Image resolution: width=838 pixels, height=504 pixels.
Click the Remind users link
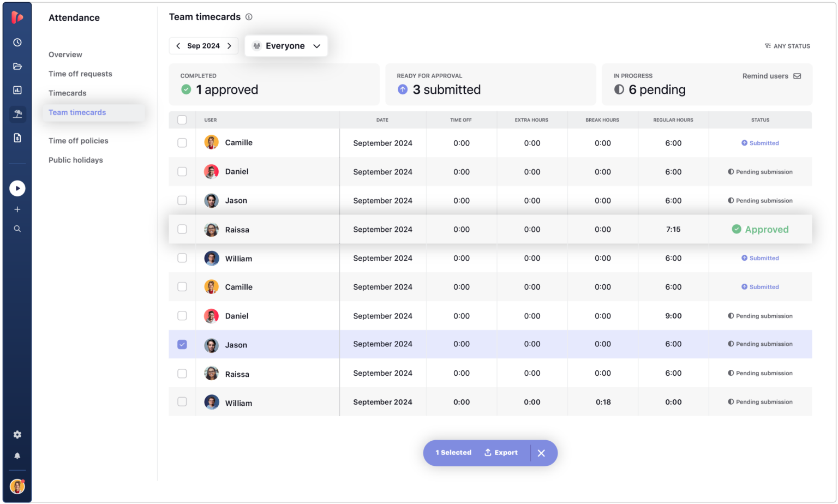(765, 76)
